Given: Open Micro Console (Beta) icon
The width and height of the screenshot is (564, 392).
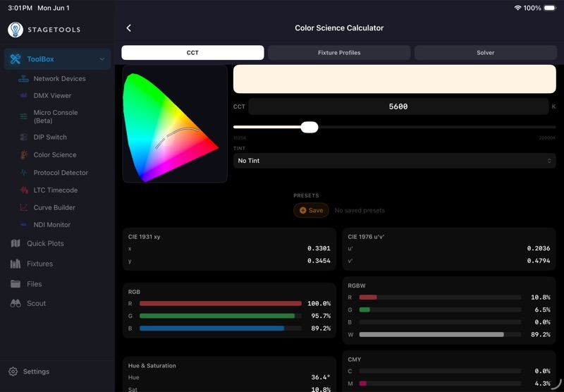Looking at the screenshot, I should 24,116.
